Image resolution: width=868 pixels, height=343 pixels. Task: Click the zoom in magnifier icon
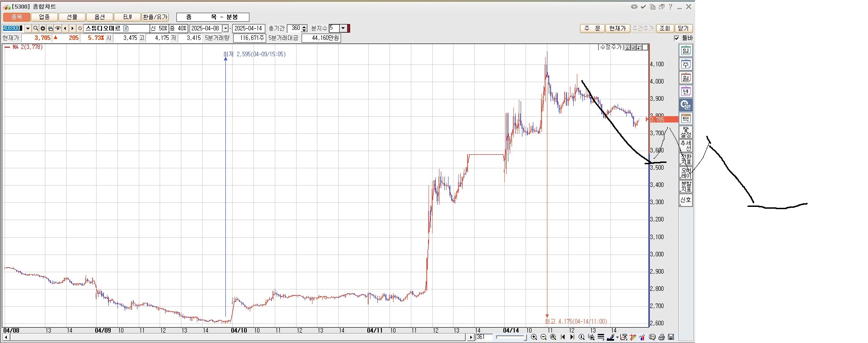[x=534, y=337]
